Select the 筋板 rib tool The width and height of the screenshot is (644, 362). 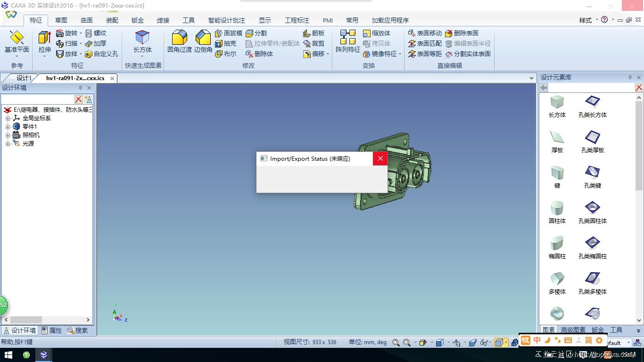point(314,33)
